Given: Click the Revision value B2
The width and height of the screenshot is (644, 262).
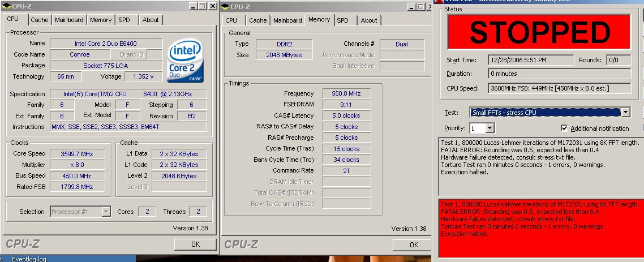Looking at the screenshot, I should point(192,116).
